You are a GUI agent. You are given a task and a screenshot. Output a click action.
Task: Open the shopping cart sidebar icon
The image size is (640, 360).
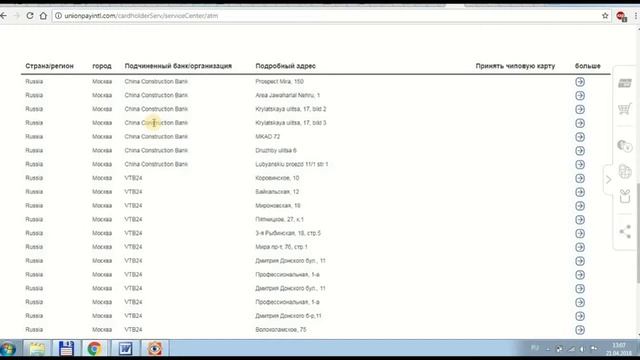pos(624,109)
